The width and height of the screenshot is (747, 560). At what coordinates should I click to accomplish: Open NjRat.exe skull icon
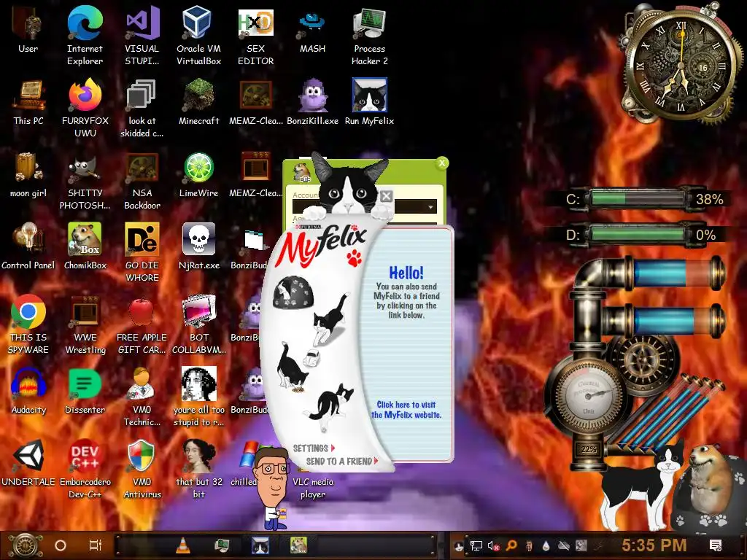coord(198,239)
